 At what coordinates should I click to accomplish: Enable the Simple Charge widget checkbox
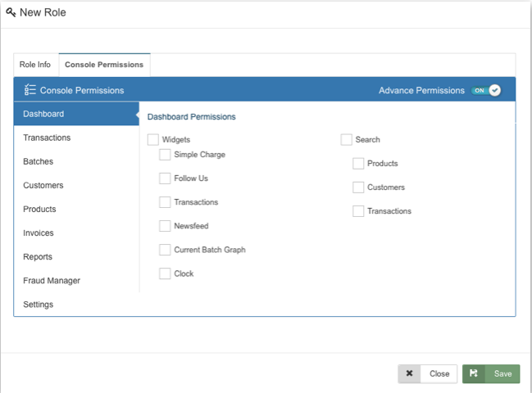pyautogui.click(x=165, y=155)
